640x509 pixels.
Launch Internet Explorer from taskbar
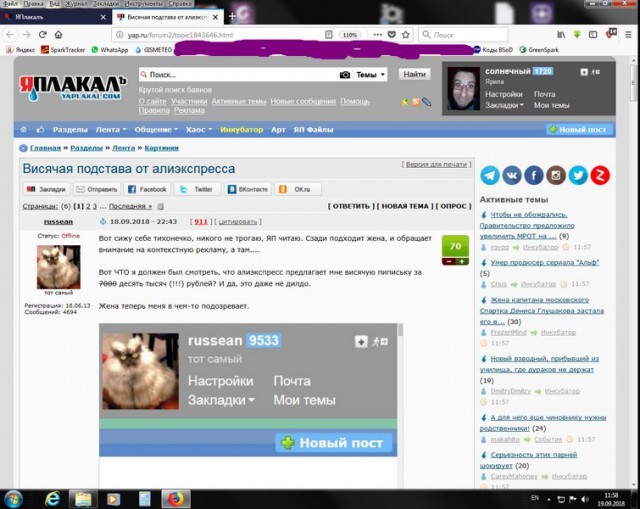point(52,499)
